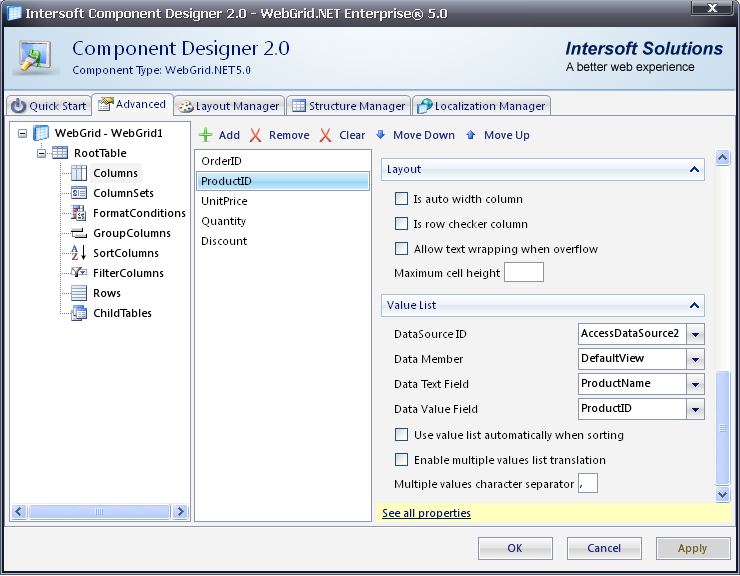The image size is (740, 576).
Task: Click the GroupColumns node icon
Action: [79, 233]
